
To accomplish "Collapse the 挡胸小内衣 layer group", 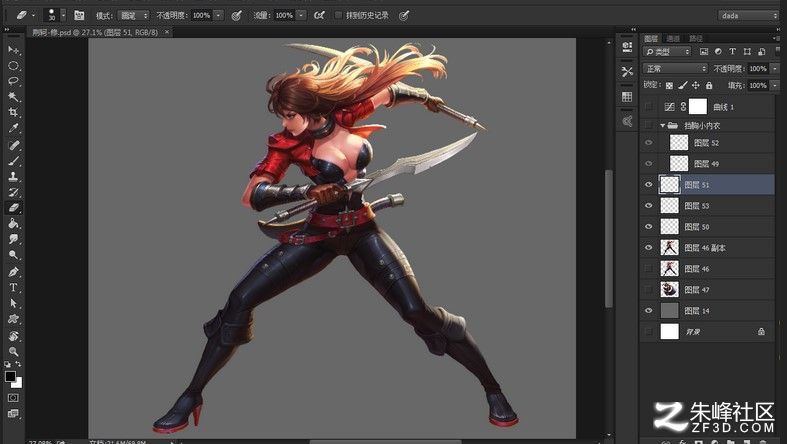I will coord(663,125).
